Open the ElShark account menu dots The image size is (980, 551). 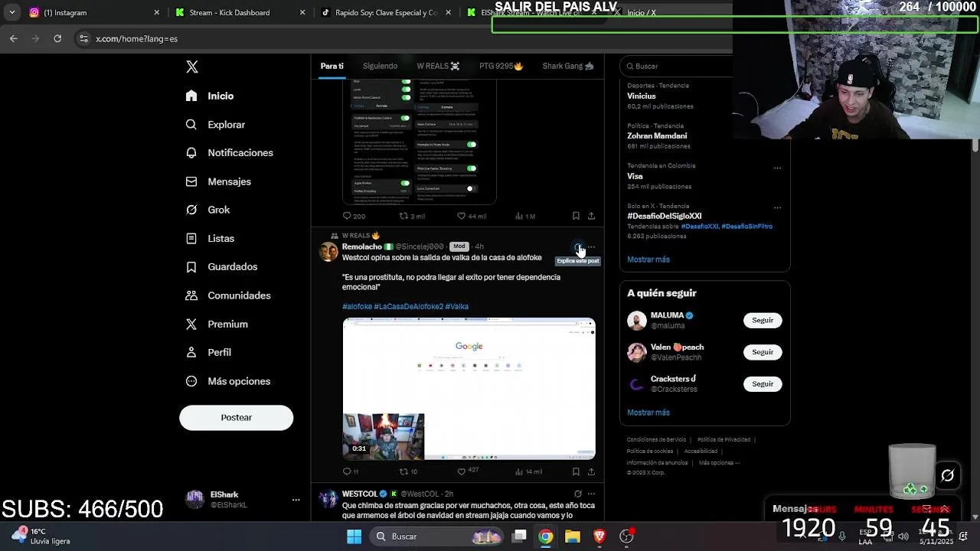(296, 500)
